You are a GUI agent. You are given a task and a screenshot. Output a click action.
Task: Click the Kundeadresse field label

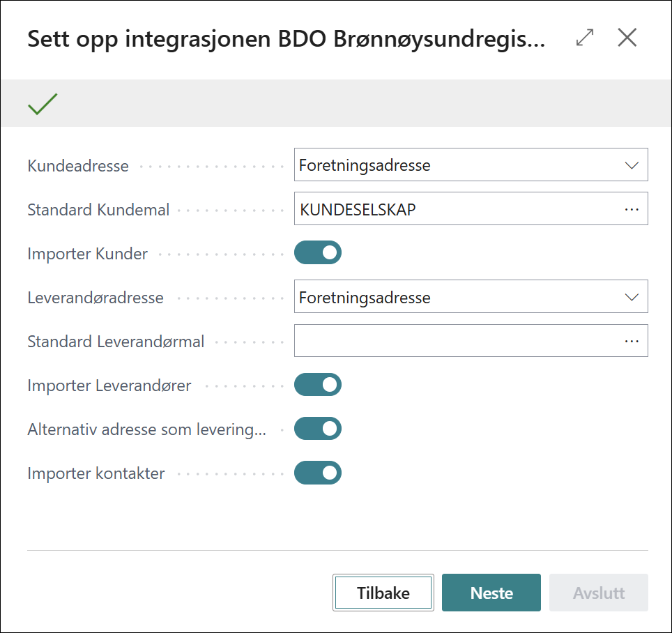(x=78, y=166)
